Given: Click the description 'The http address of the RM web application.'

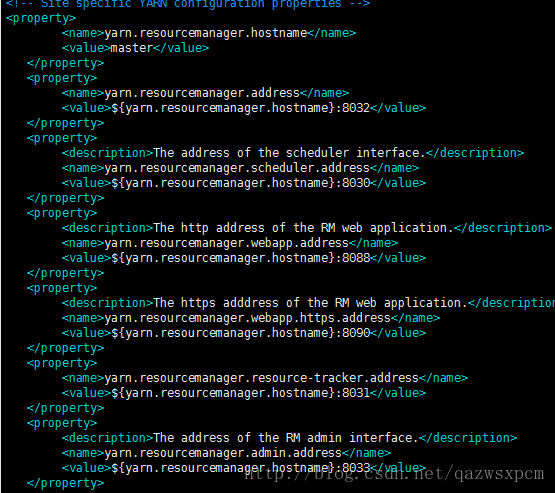Looking at the screenshot, I should 303,228.
